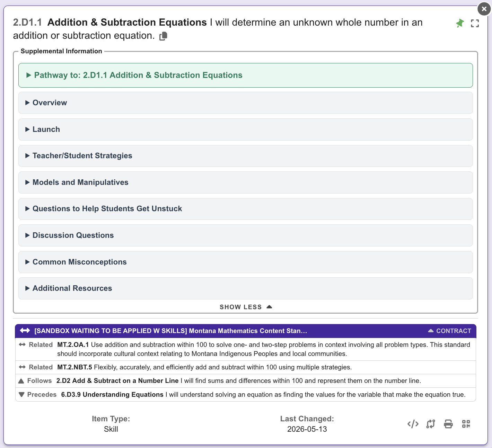Click SHOW LESS to collapse supplemental info
Image resolution: width=492 pixels, height=448 pixels.
246,307
